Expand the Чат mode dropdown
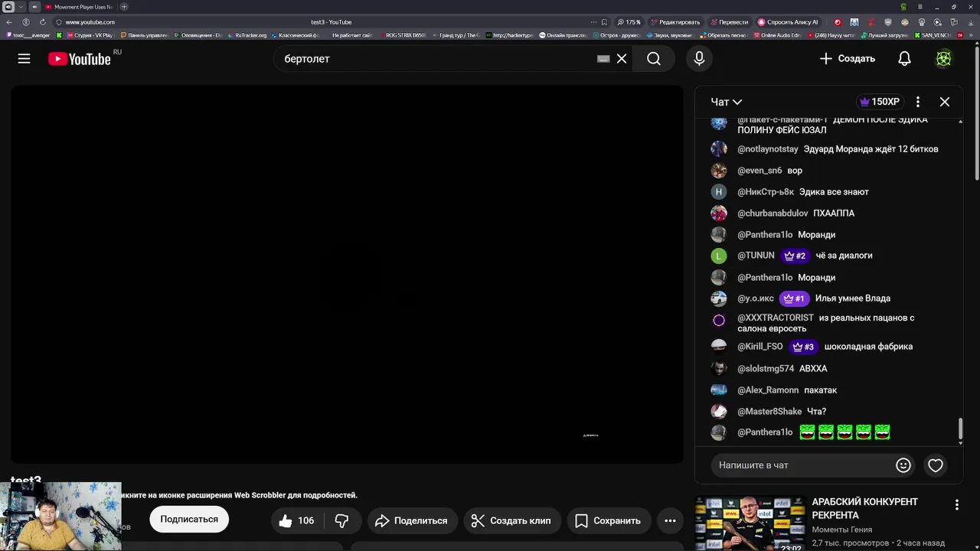Viewport: 980px width, 551px height. click(726, 102)
